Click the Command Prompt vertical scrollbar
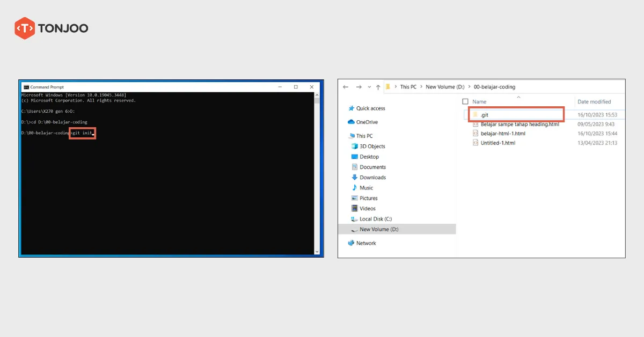 coord(318,172)
